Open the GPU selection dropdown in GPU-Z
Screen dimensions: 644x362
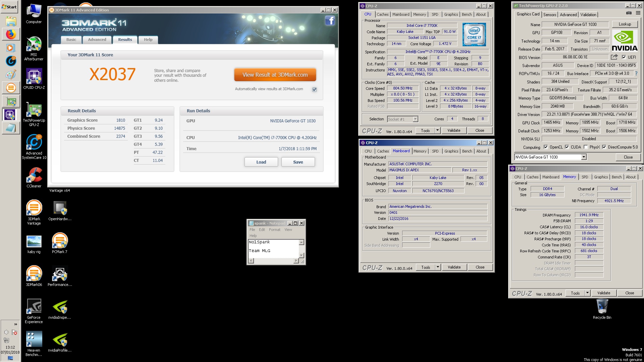pos(584,157)
